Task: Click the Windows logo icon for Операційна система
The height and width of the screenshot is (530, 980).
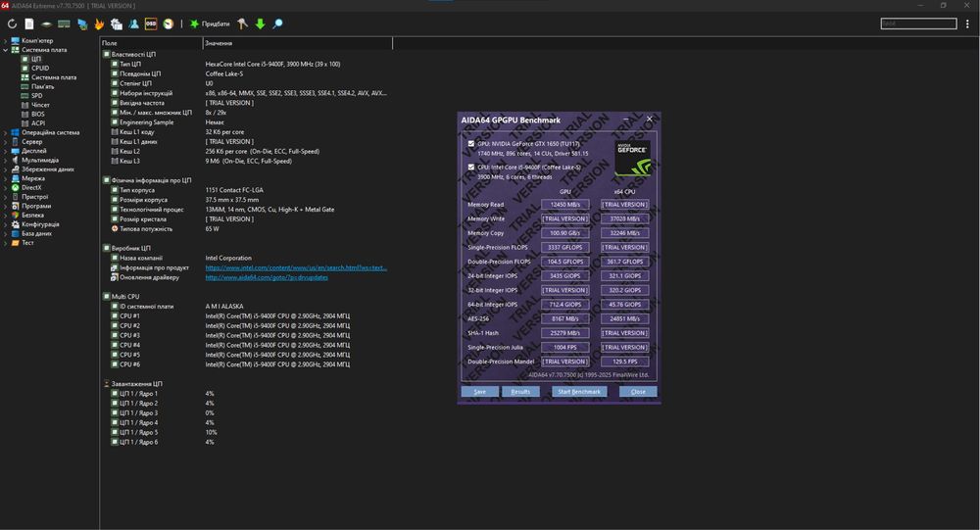Action: [16, 132]
